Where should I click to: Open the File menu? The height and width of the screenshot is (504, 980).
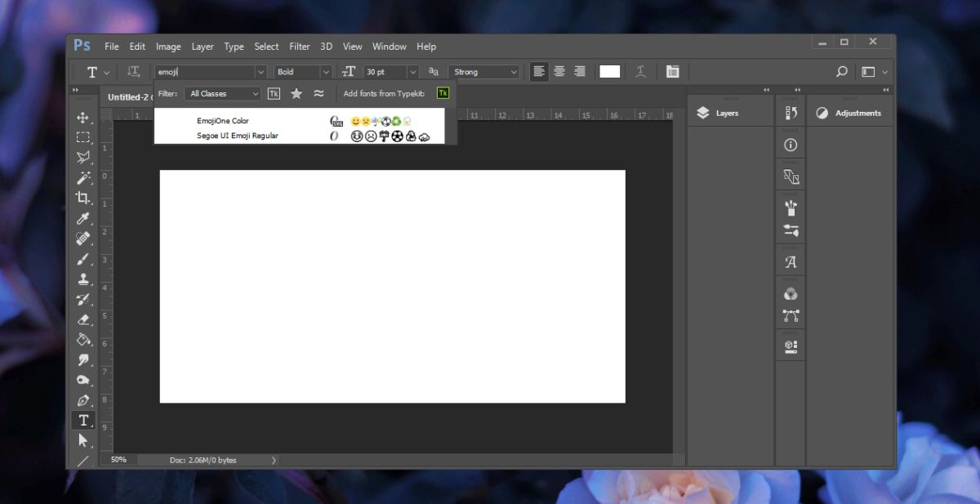[112, 47]
